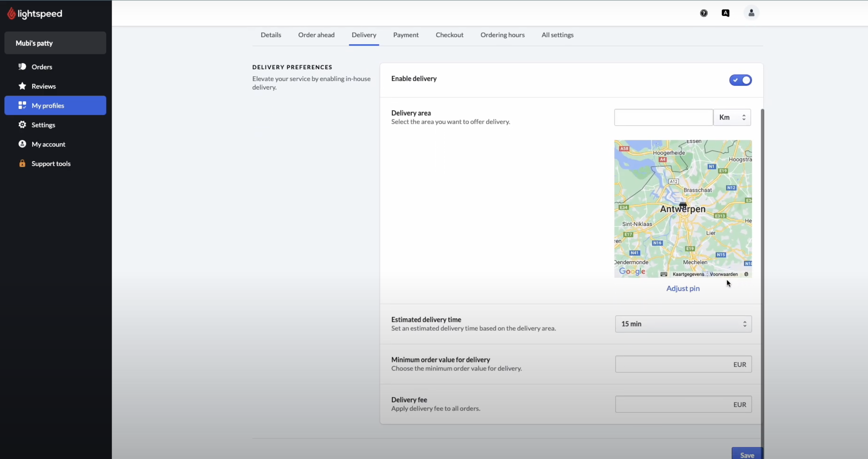
Task: Open the Mubi's patty profile selector
Action: (55, 43)
